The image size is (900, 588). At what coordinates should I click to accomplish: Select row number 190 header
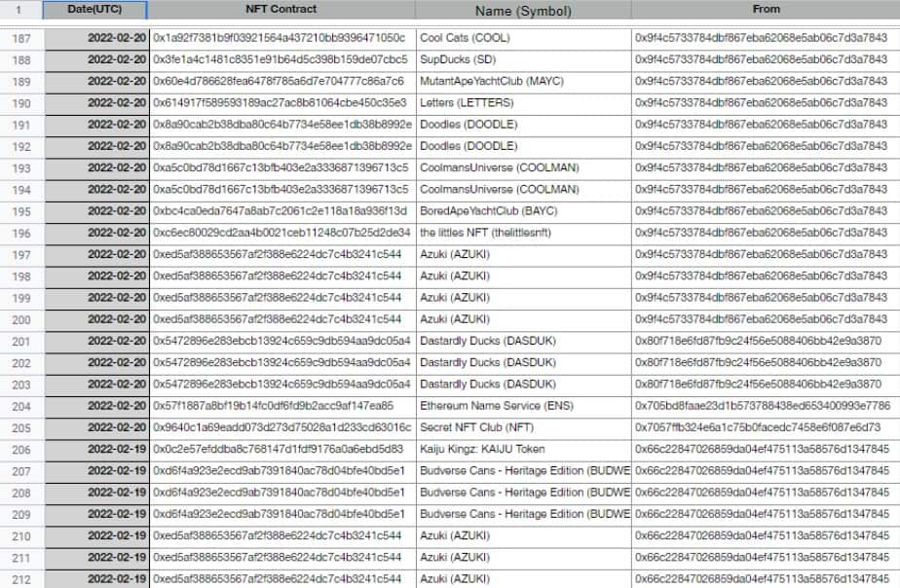coord(21,103)
